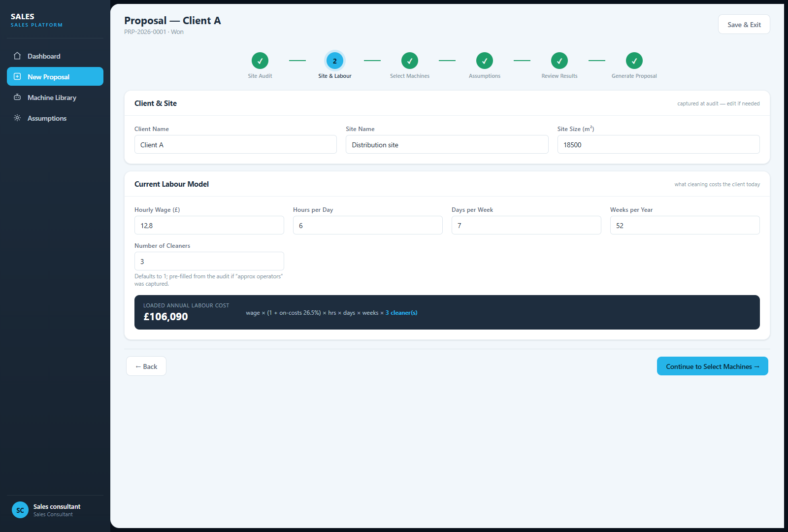The image size is (788, 532).
Task: Open Assumptions step checkmark in stepper
Action: (x=485, y=61)
